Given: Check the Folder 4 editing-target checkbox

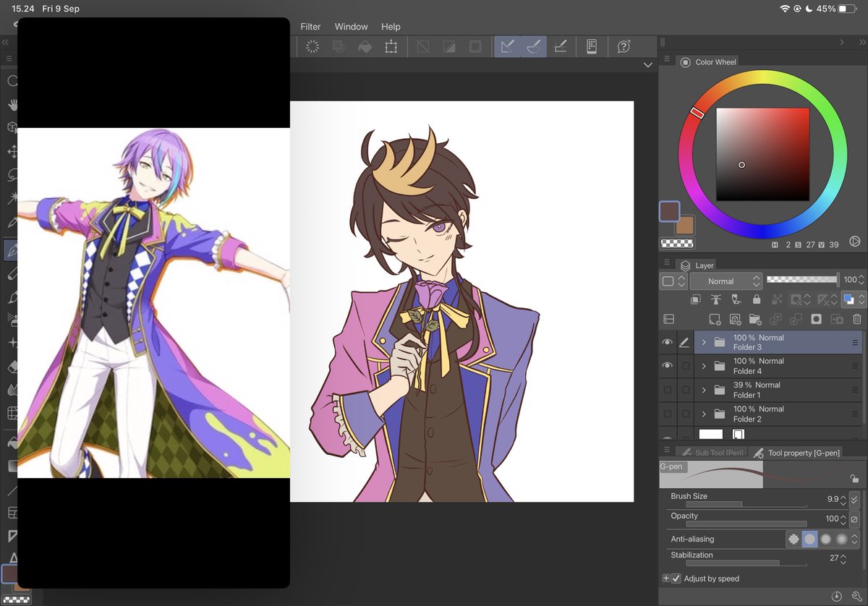Looking at the screenshot, I should click(685, 366).
